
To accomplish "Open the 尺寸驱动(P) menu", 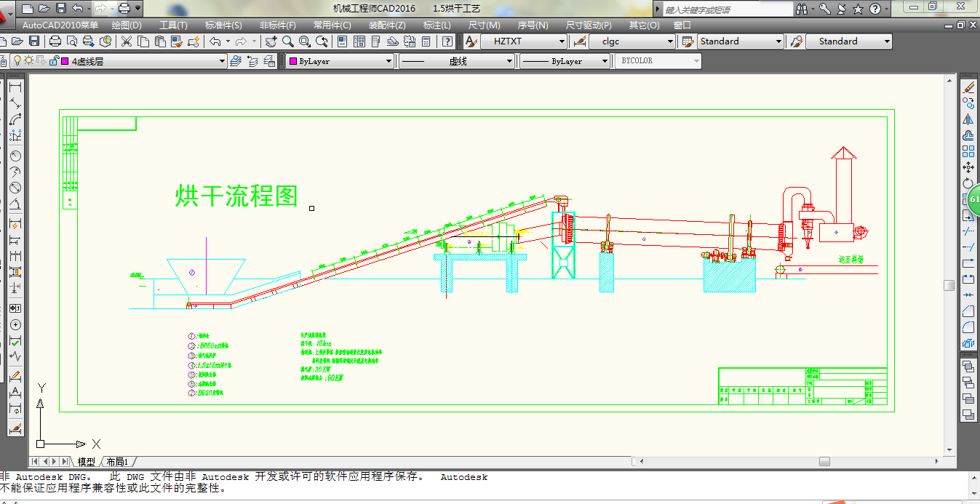I will click(x=589, y=25).
